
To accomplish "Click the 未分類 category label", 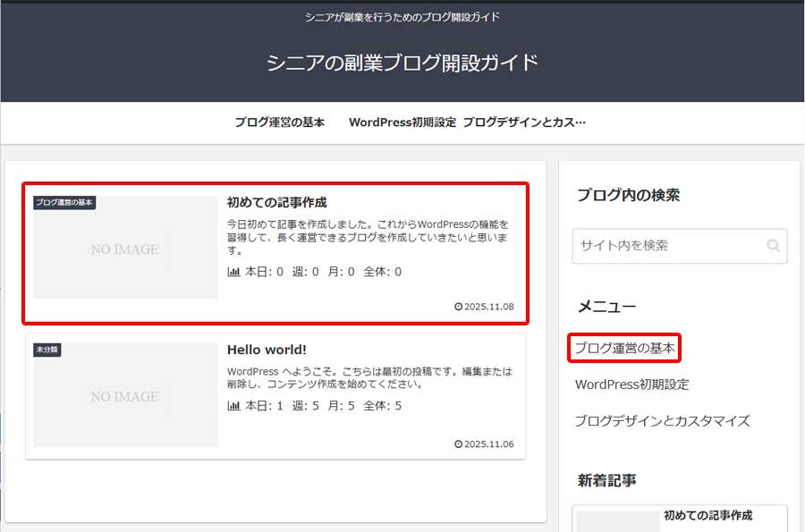I will click(47, 350).
